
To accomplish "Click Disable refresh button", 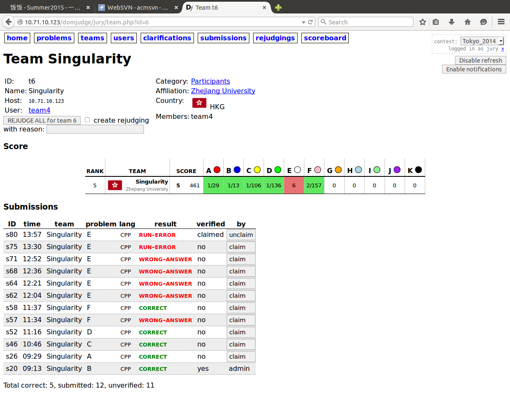I will point(480,60).
